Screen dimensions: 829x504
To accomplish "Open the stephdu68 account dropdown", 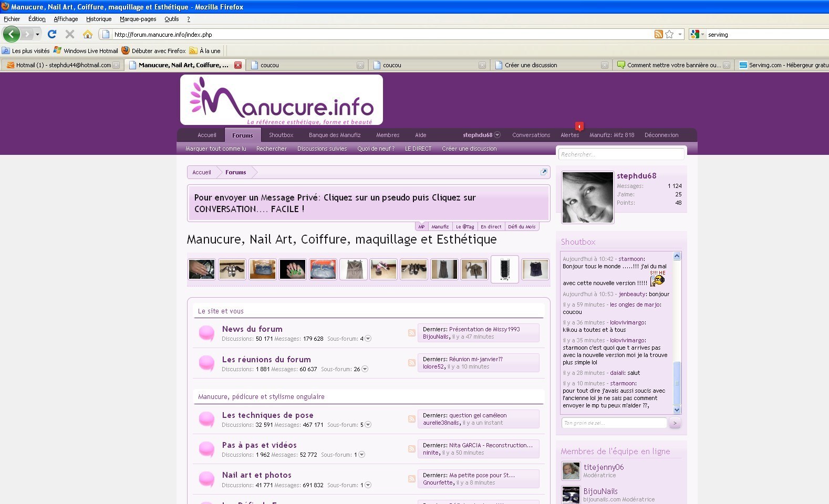I will tap(497, 135).
